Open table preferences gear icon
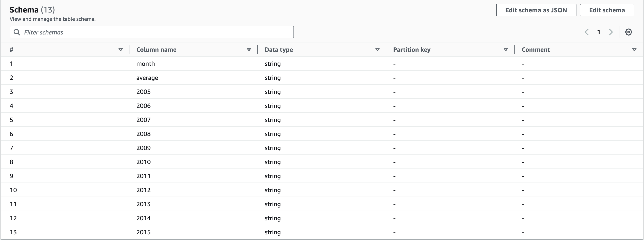The height and width of the screenshot is (240, 644). pyautogui.click(x=628, y=32)
